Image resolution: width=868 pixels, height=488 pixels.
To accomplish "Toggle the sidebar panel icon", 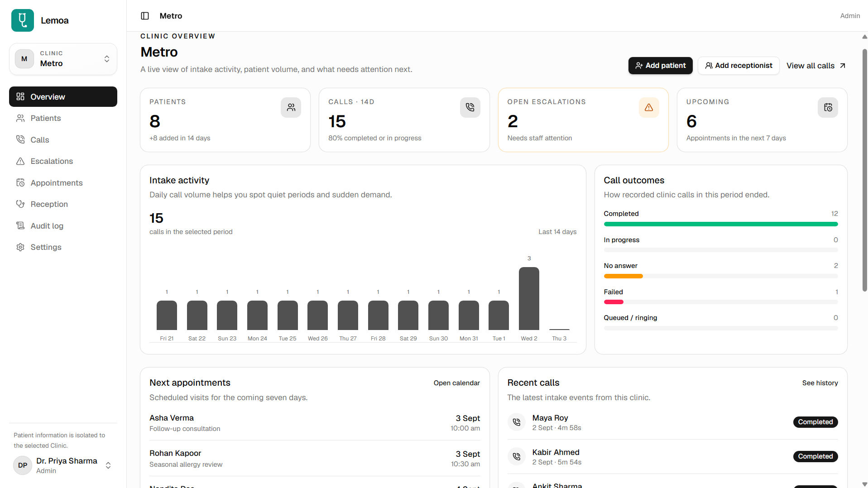I will click(145, 16).
